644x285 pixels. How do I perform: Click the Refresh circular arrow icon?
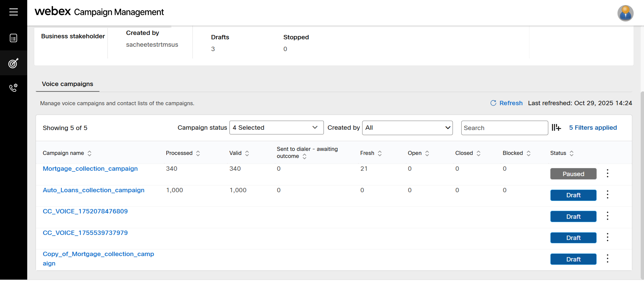coord(493,103)
